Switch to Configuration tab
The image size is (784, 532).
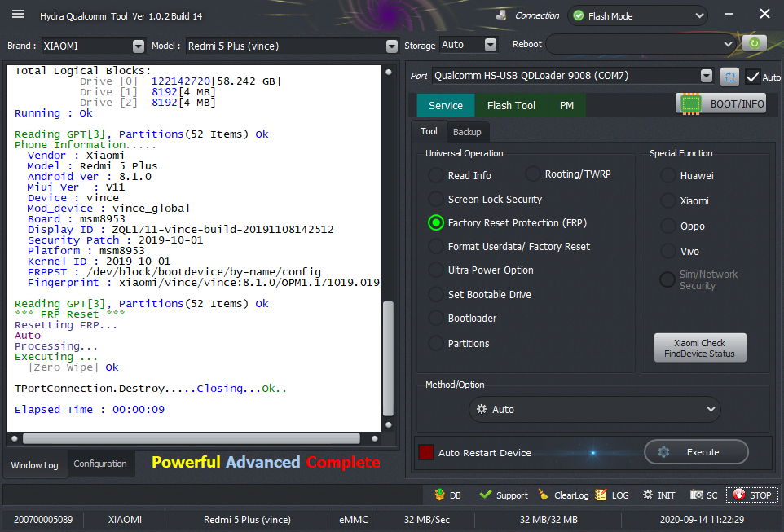pos(100,464)
